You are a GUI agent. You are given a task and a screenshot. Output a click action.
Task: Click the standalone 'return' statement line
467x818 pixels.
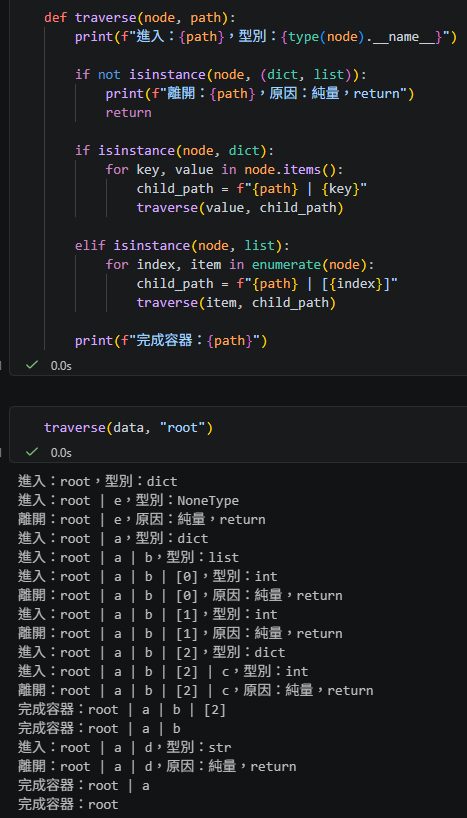click(x=128, y=113)
